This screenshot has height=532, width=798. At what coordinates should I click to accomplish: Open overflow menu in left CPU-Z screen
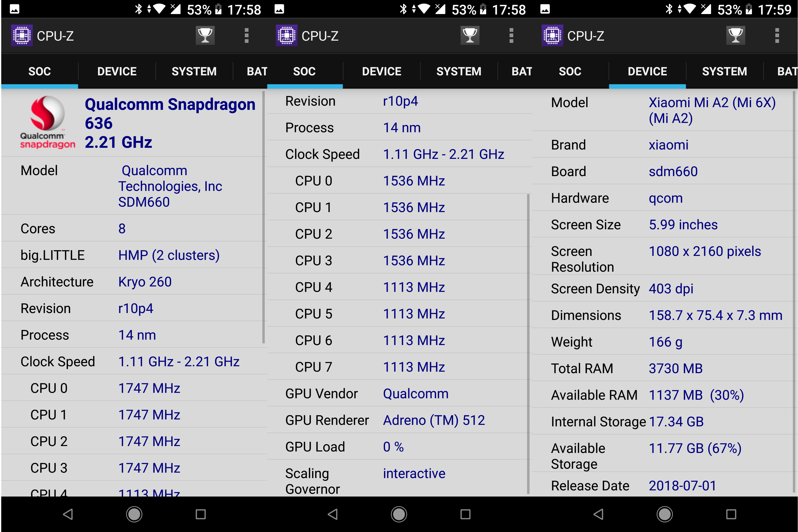pos(247,36)
